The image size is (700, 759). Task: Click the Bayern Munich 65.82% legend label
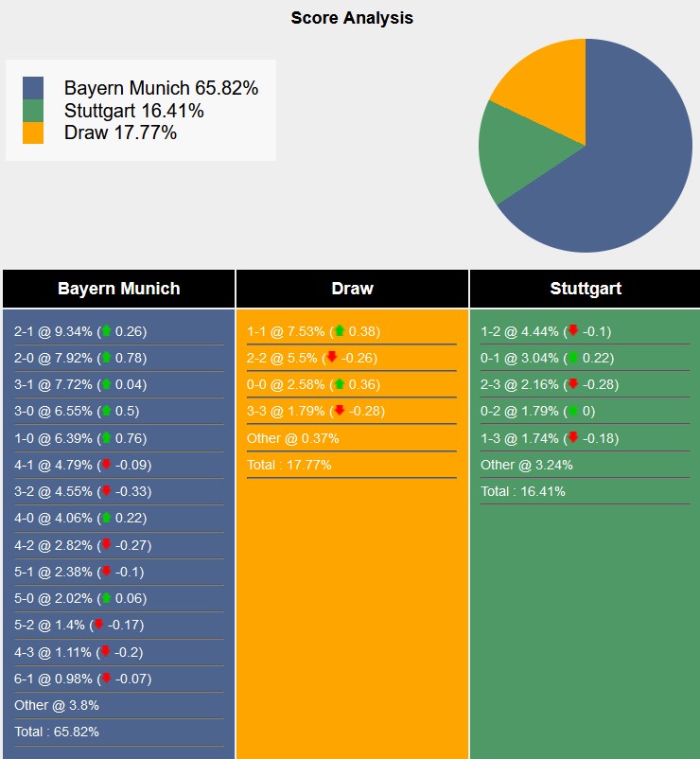click(161, 88)
